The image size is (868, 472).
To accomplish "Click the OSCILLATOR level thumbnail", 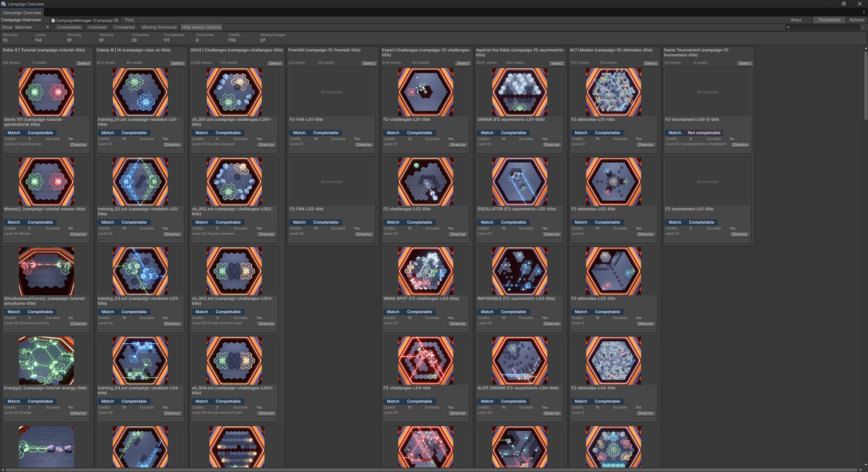I will click(x=520, y=182).
